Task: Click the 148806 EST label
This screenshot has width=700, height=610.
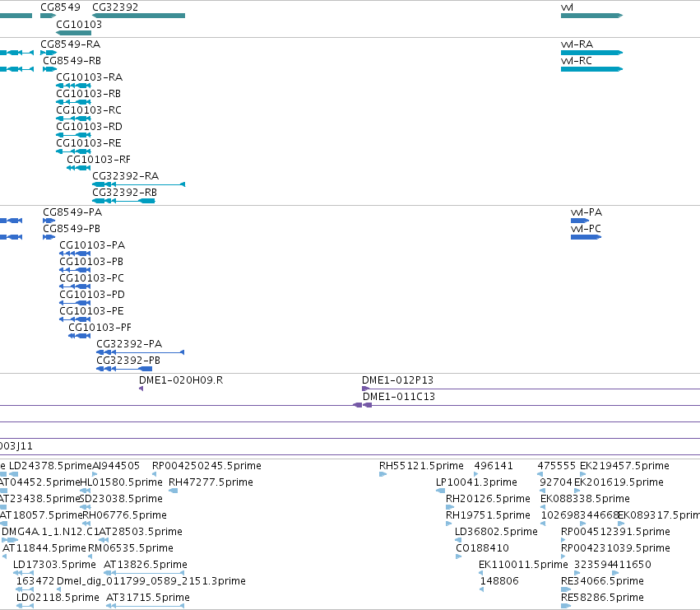Action: [x=499, y=581]
